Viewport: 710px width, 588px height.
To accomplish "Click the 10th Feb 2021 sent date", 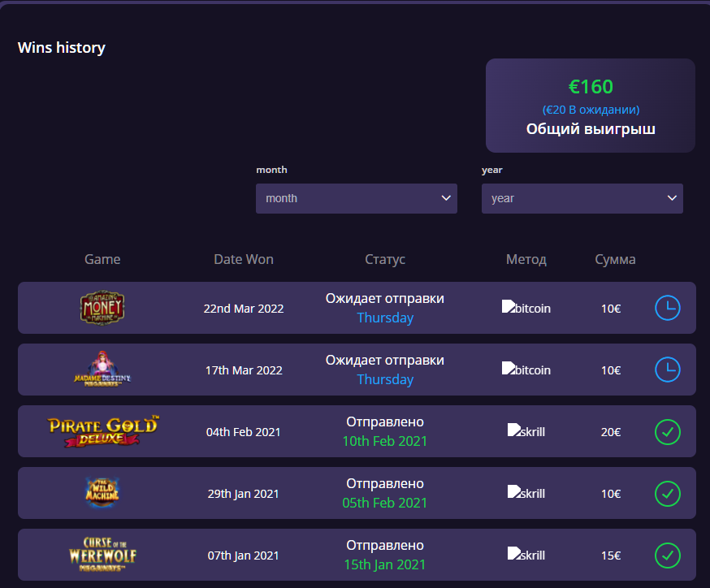I will click(x=385, y=442).
